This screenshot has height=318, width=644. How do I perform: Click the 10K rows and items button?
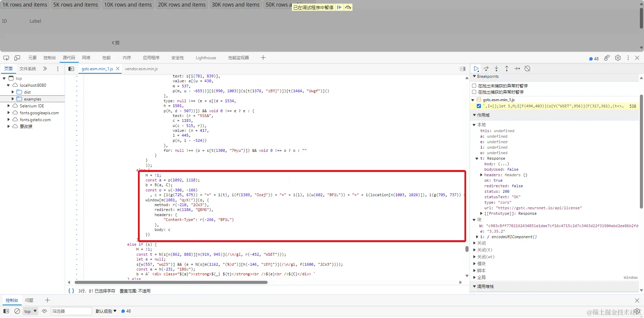pos(128,5)
